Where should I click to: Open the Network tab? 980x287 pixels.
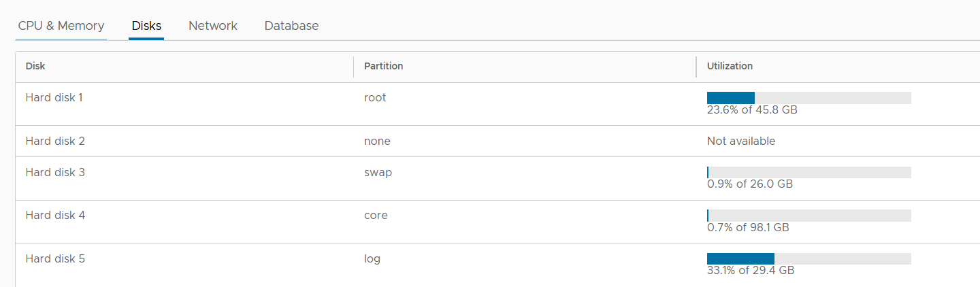[x=213, y=26]
